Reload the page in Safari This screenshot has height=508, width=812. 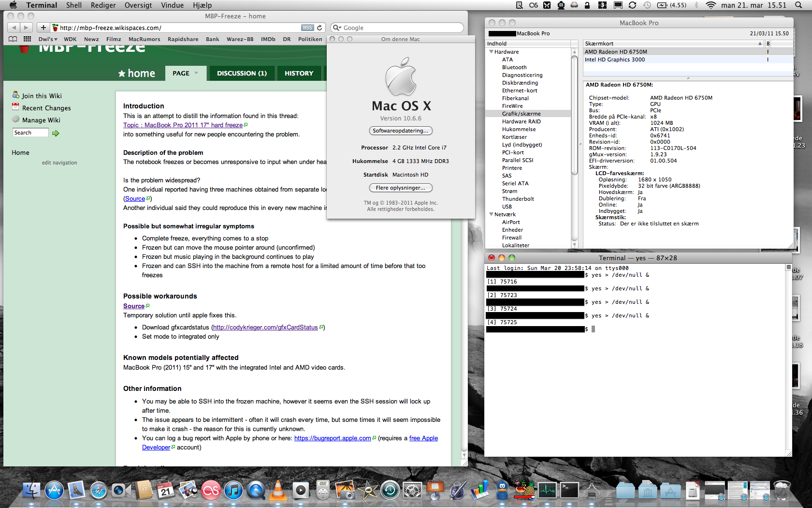pyautogui.click(x=319, y=28)
